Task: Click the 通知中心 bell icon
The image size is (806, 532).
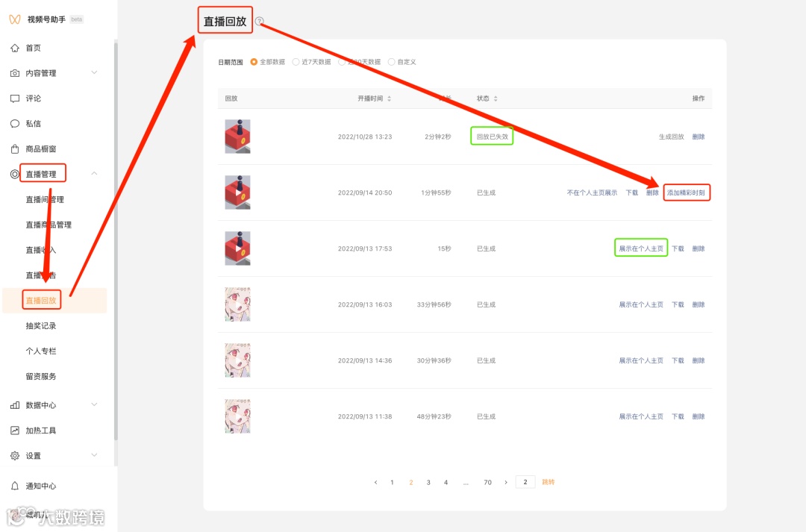Action: pyautogui.click(x=15, y=486)
